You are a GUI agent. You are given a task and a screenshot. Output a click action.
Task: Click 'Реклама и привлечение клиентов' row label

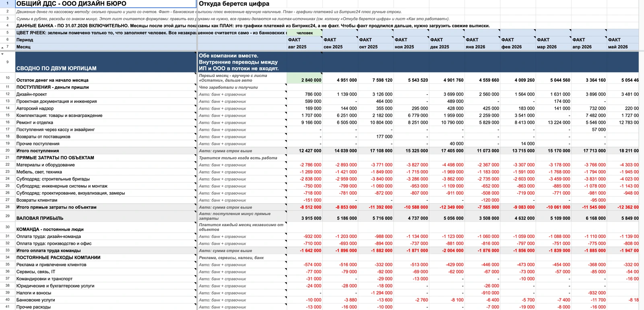pos(106,264)
